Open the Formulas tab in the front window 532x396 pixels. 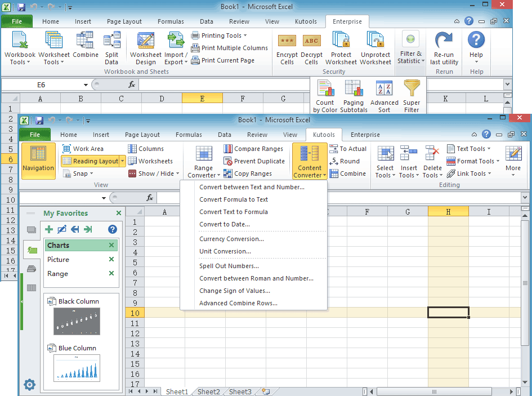pos(189,135)
